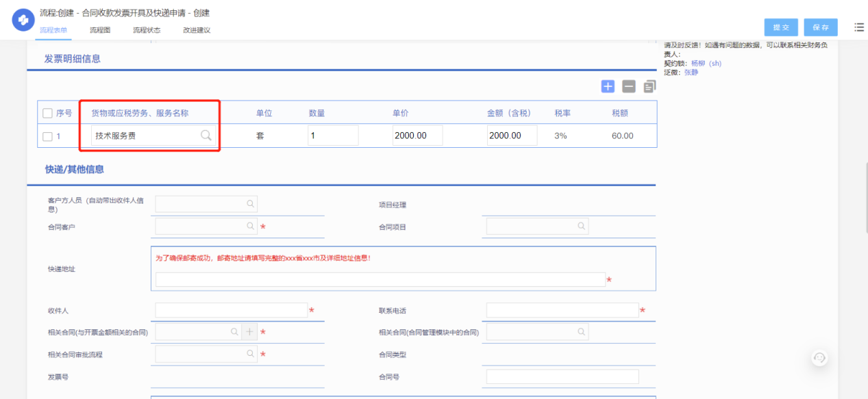Screen dimensions: 868x399
Task: Tick the 序号 header select-all checkbox
Action: pos(47,113)
